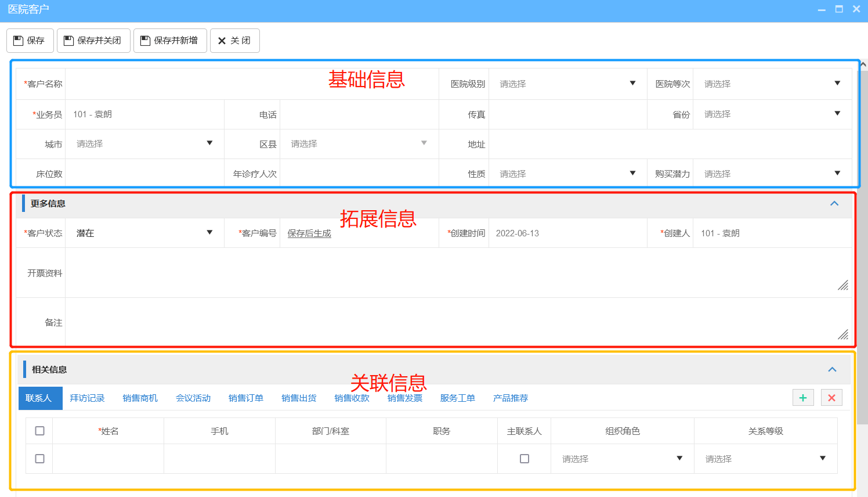This screenshot has width=868, height=497.
Task: Click the 保存并关闭 toolbar icon
Action: click(x=69, y=40)
